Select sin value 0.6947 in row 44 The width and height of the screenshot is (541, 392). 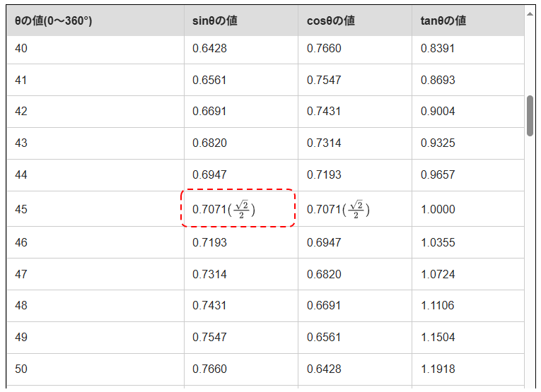click(x=209, y=175)
